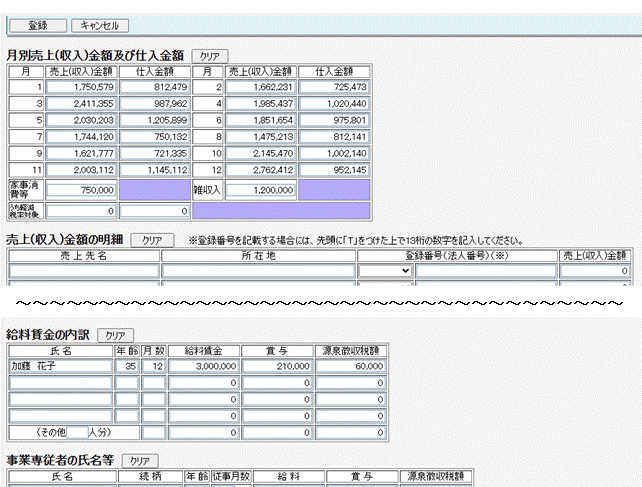Select month 9 purchase field 721,335
Viewport: 642px width, 487px height.
coord(155,153)
